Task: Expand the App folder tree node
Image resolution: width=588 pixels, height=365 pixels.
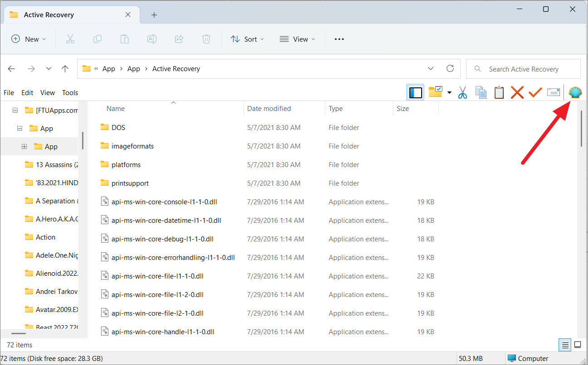Action: point(24,146)
